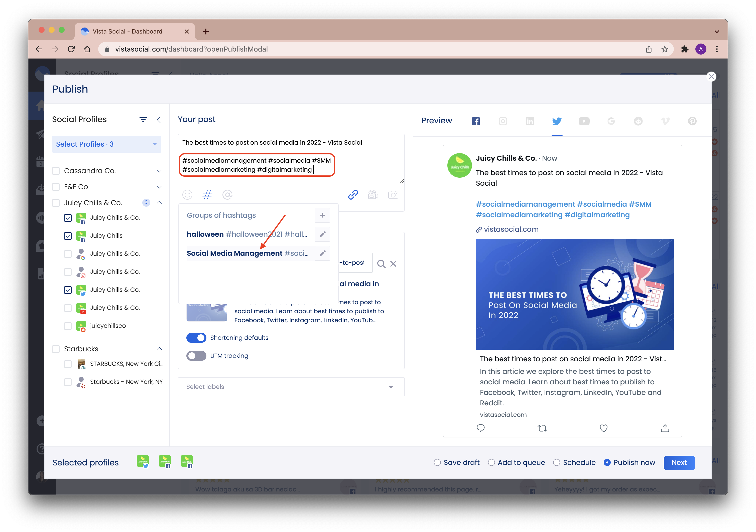Viewport: 756px width, 532px height.
Task: Toggle the UTM tracking switch
Action: coord(196,356)
